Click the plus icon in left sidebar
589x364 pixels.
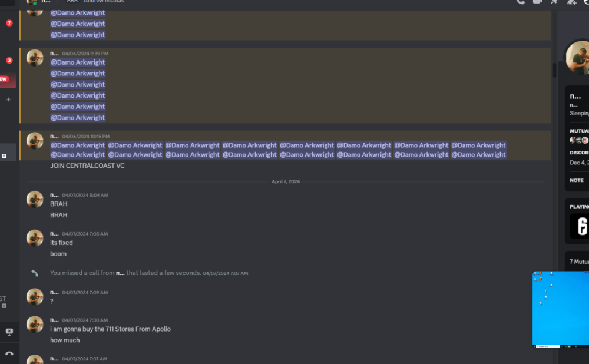pyautogui.click(x=8, y=100)
